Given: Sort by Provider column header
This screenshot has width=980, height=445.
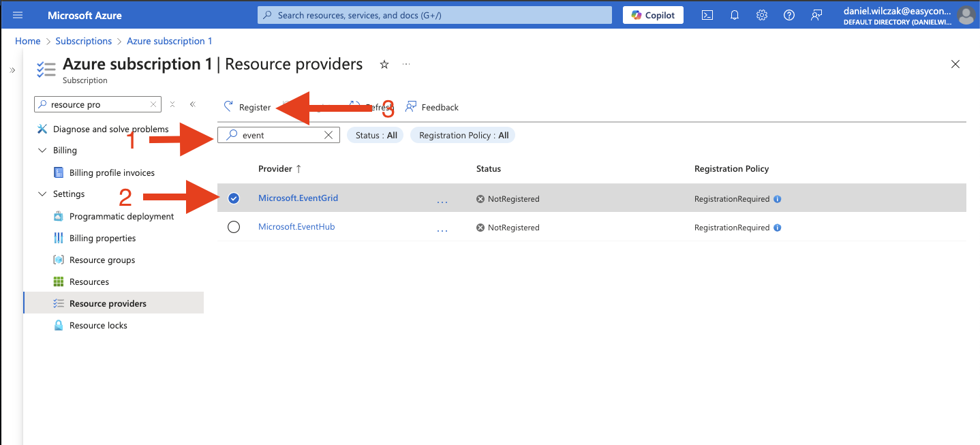Looking at the screenshot, I should click(280, 168).
